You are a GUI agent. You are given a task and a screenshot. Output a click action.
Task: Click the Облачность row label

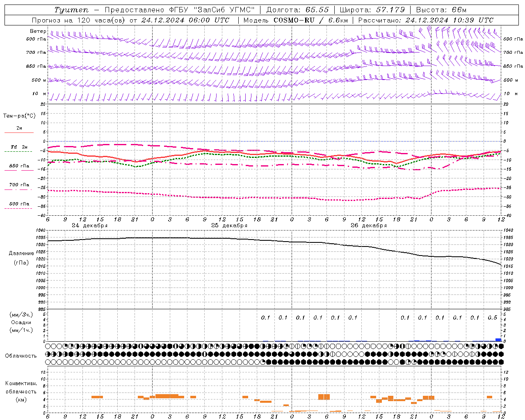tap(21, 356)
